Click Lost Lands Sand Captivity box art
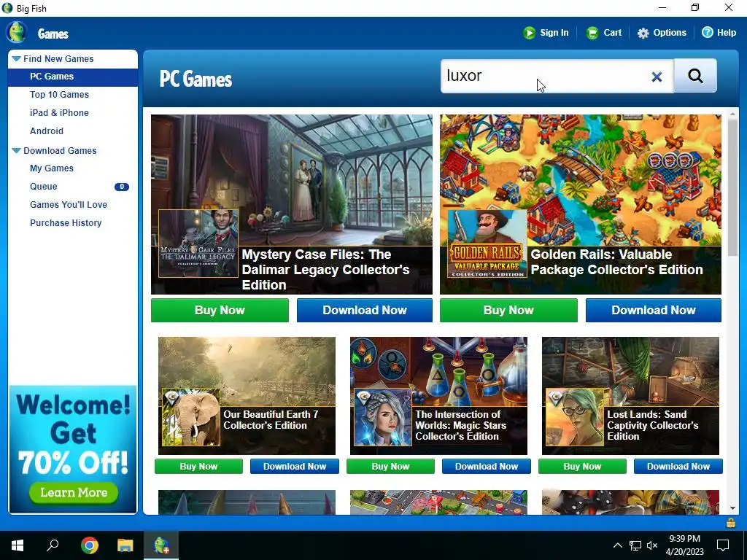The height and width of the screenshot is (560, 747). (575, 417)
